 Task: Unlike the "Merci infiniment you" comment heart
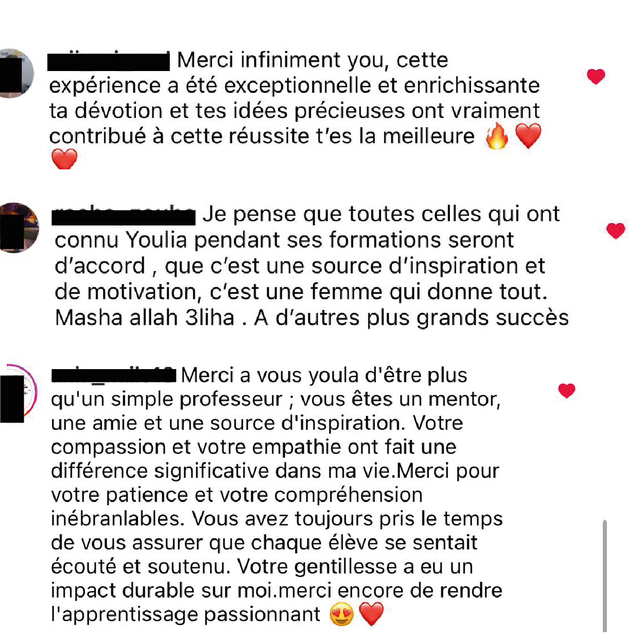[596, 77]
